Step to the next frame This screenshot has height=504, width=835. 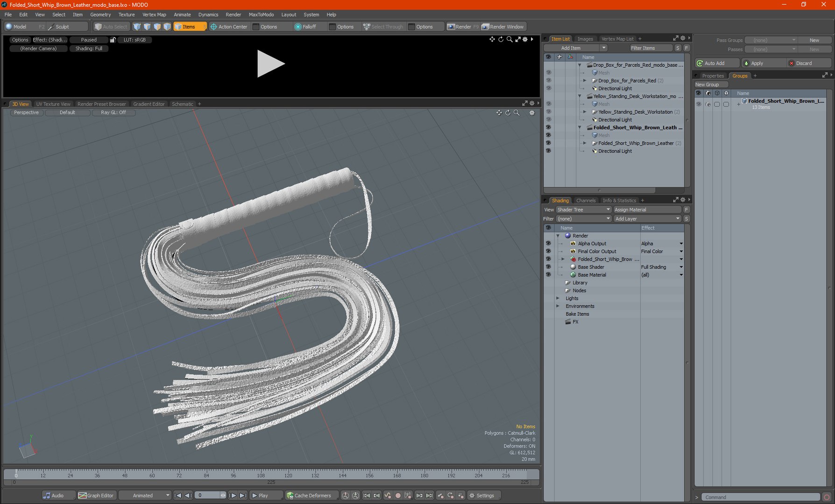pos(233,496)
